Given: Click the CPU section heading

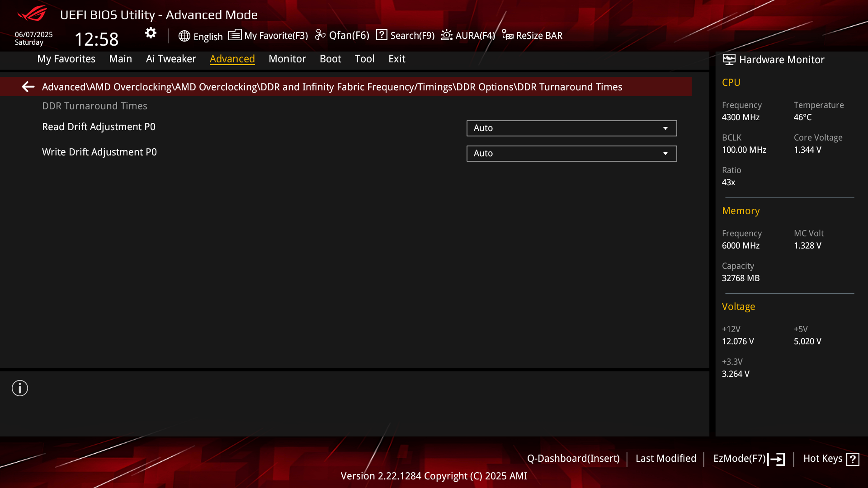Looking at the screenshot, I should (731, 83).
